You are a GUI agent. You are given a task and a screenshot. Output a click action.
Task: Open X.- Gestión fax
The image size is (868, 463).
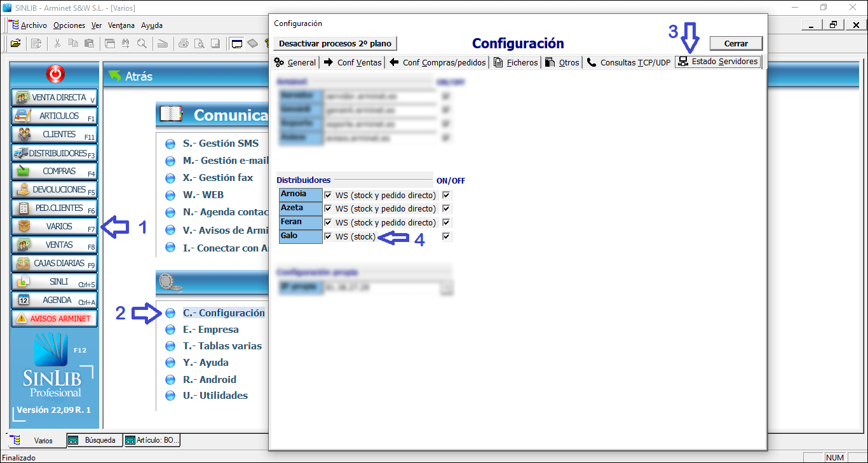point(217,178)
